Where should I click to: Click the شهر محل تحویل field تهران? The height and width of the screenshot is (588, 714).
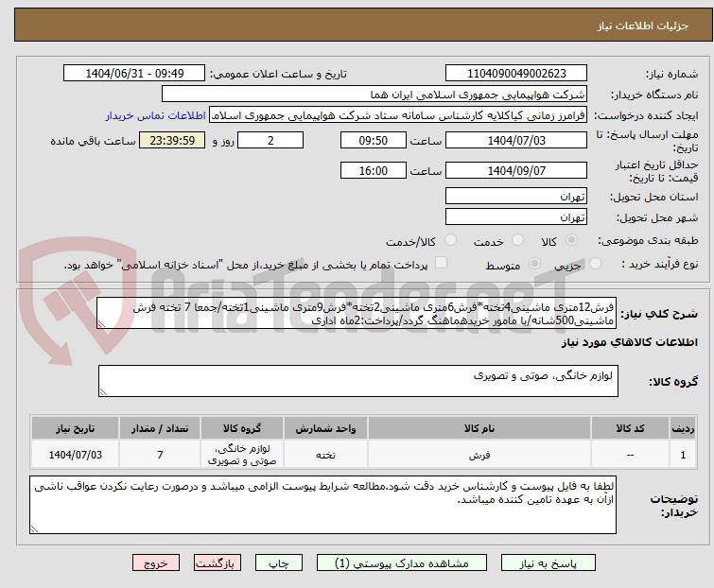tap(516, 217)
